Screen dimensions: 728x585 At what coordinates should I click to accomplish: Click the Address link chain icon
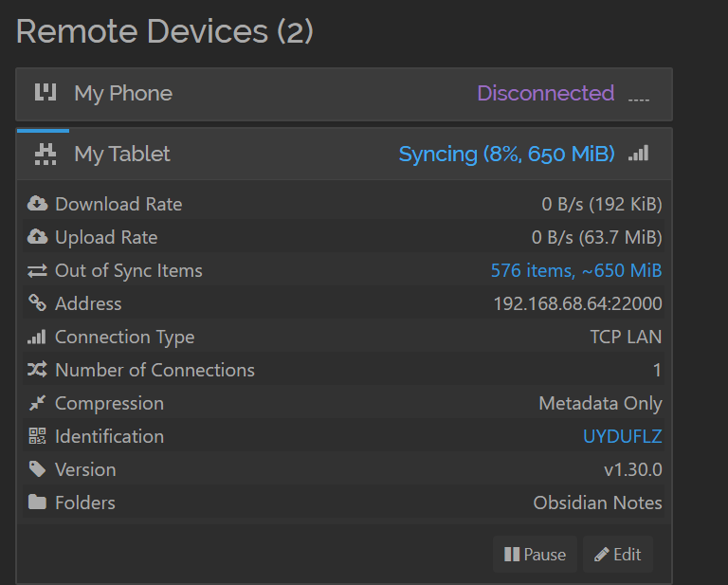coord(37,303)
